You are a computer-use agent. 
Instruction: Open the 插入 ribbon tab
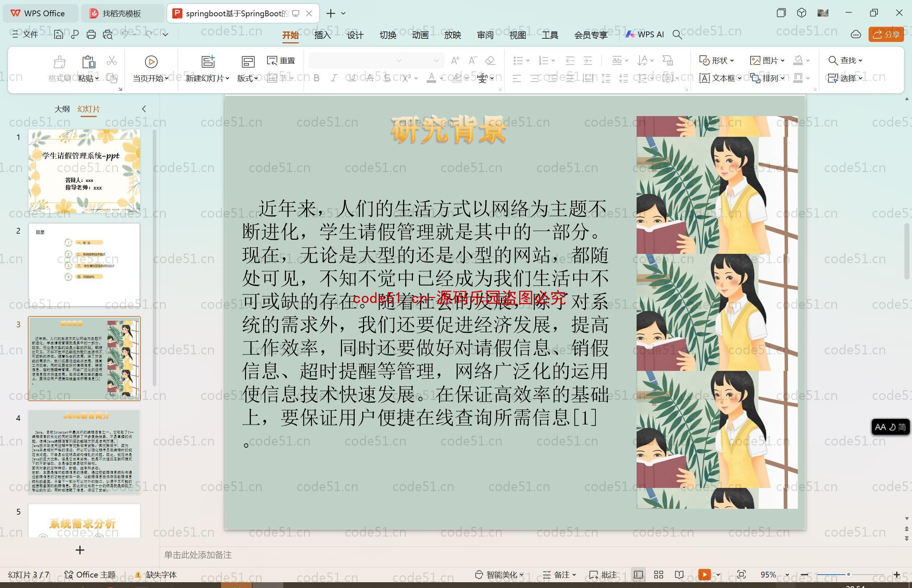pyautogui.click(x=322, y=35)
